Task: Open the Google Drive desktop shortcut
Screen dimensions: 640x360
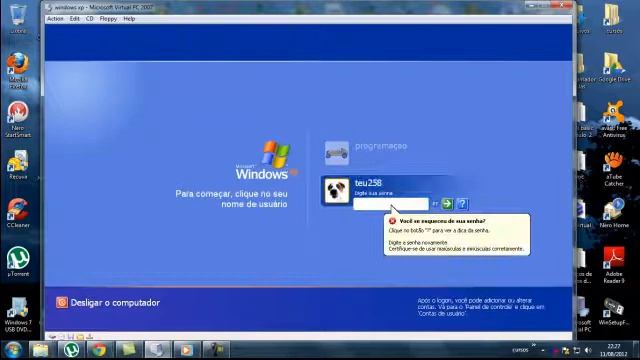Action: (614, 67)
